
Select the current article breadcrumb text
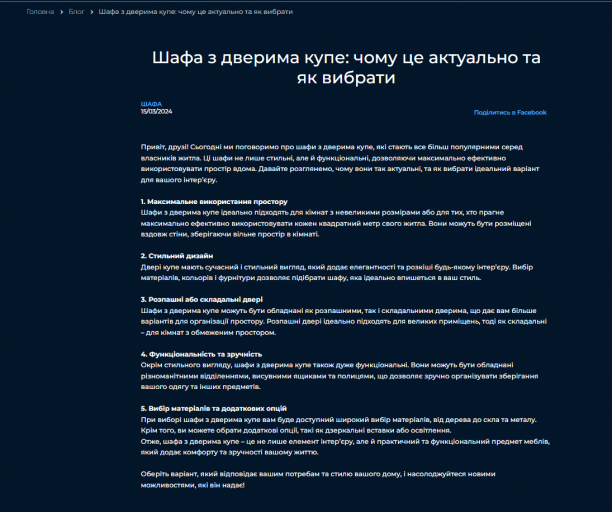(196, 12)
